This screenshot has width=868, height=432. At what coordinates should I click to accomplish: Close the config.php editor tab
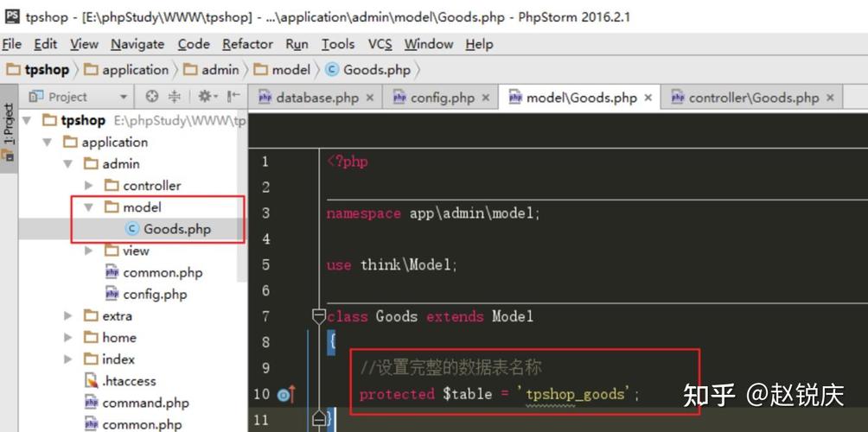486,98
